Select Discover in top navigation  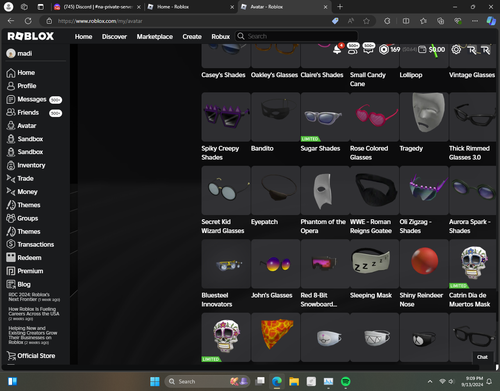coord(114,37)
